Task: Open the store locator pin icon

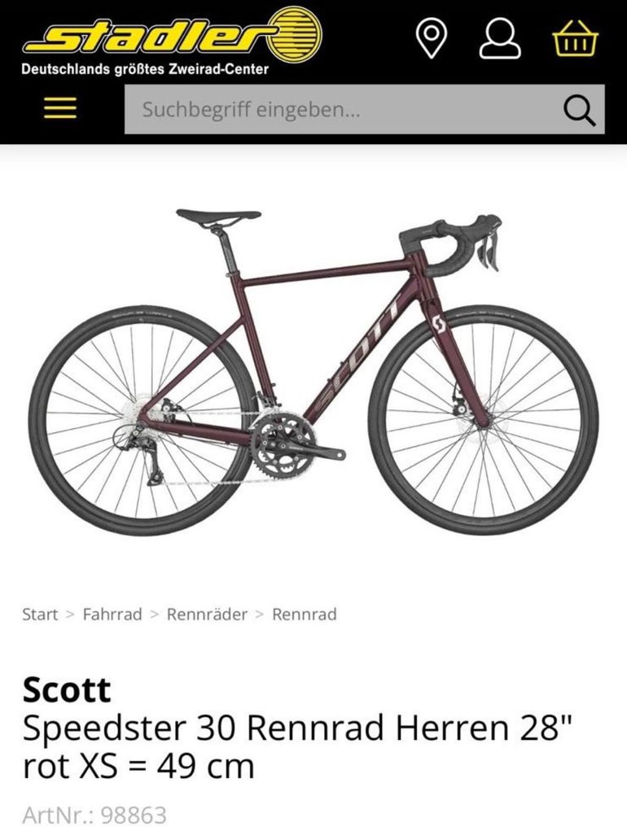Action: pos(432,38)
